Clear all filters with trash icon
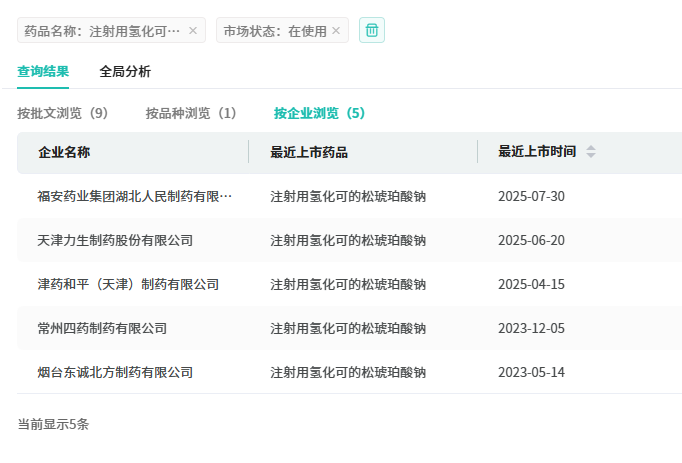Viewport: 682px width, 463px height. click(x=372, y=31)
